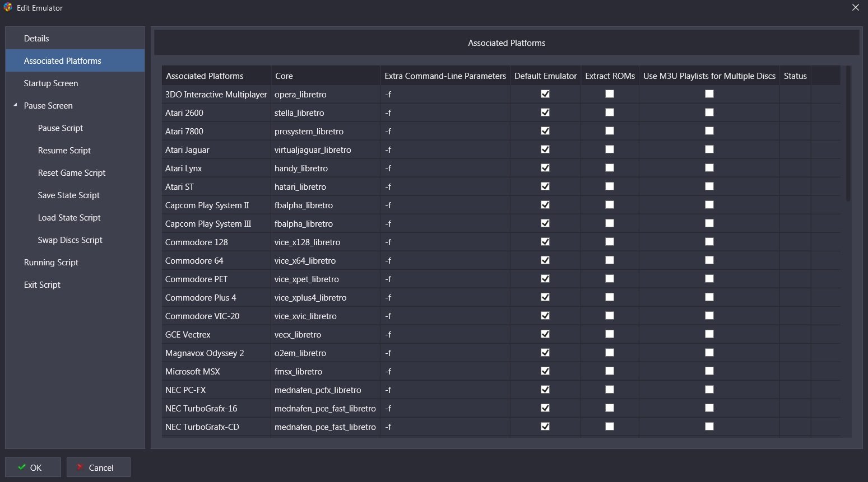Select the NEC TurboGrafx-16 platform cell
868x482 pixels.
[x=216, y=408]
